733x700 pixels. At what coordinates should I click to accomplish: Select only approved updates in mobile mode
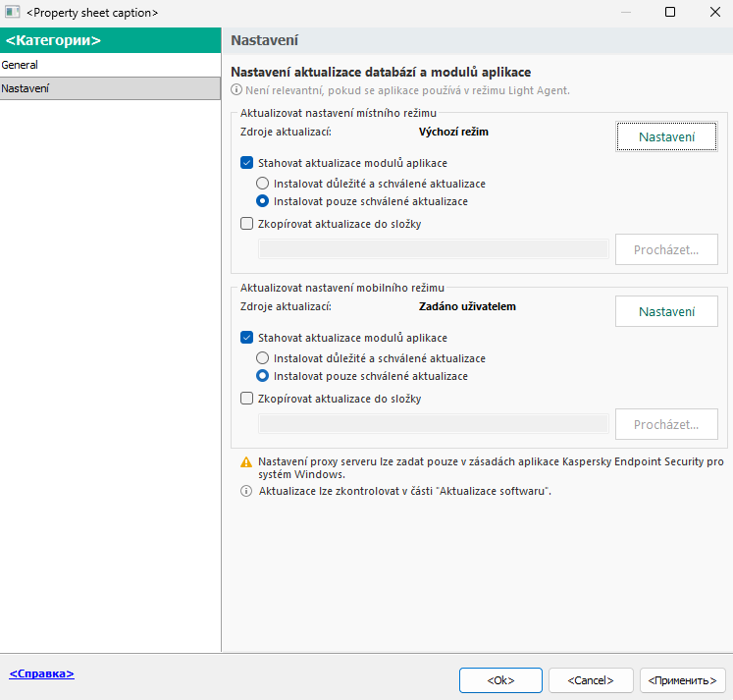(x=262, y=376)
